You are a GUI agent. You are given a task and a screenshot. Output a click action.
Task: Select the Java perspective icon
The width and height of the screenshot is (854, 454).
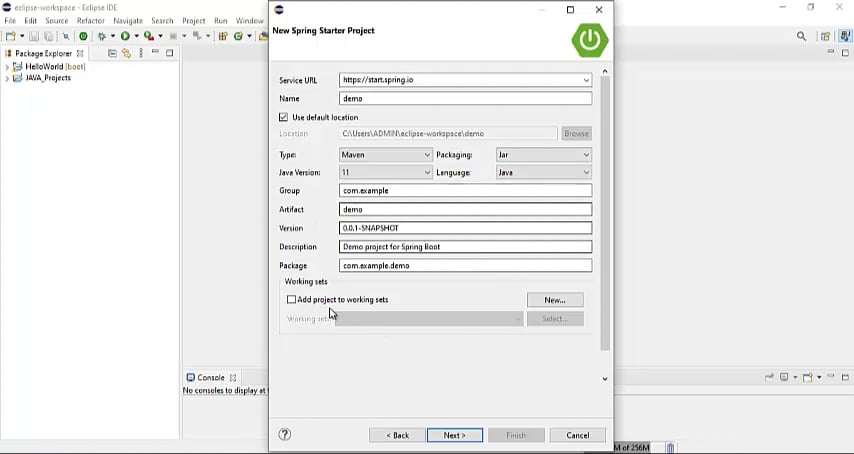point(845,36)
